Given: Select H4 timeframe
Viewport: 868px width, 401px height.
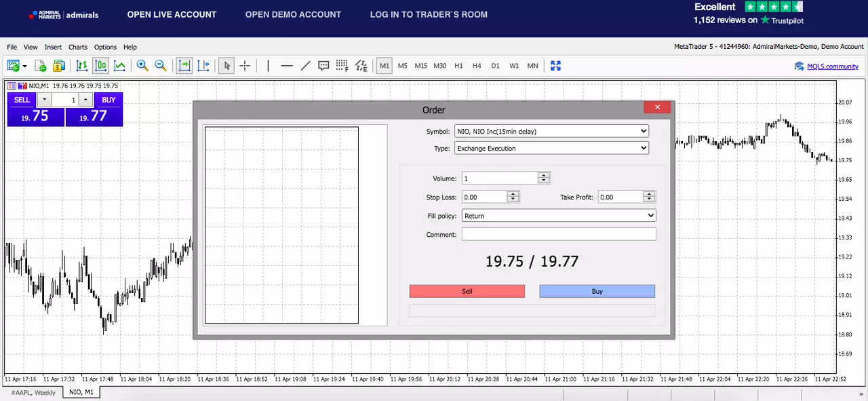Looking at the screenshot, I should point(477,66).
